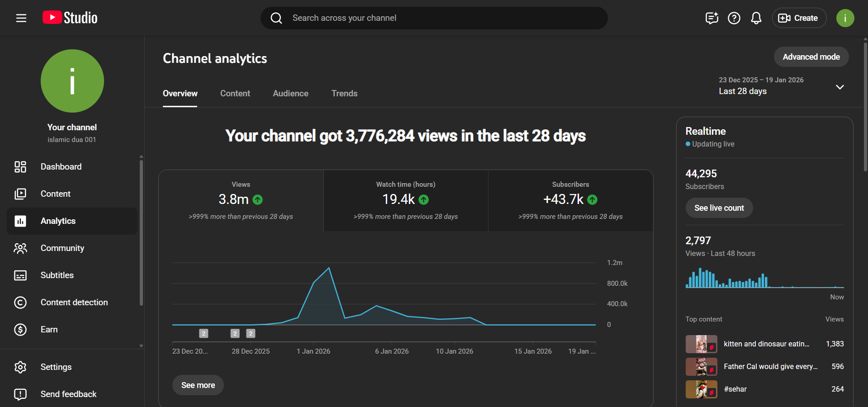Select the Subscribers metric card

tap(570, 200)
